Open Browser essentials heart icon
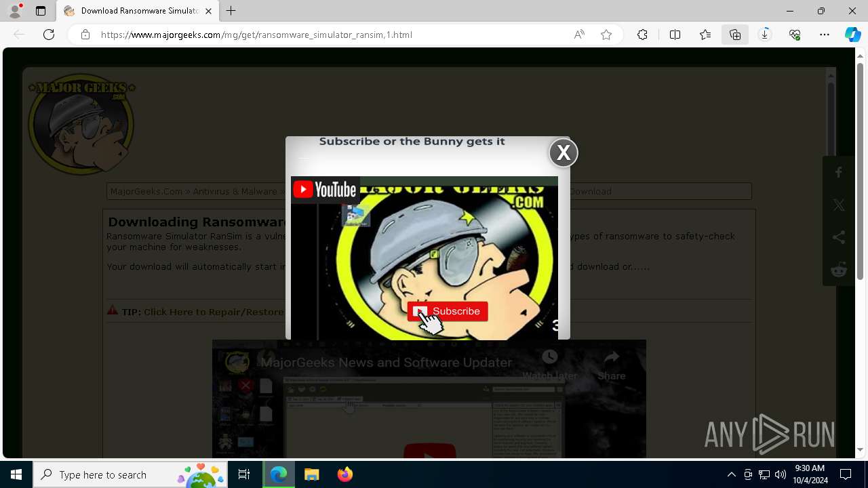 click(x=795, y=35)
